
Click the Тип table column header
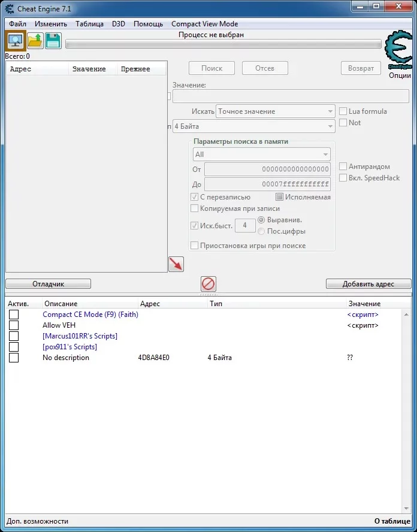[x=277, y=304]
